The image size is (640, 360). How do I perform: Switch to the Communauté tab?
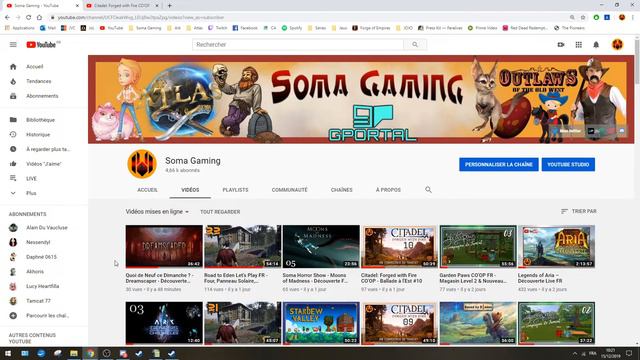289,190
